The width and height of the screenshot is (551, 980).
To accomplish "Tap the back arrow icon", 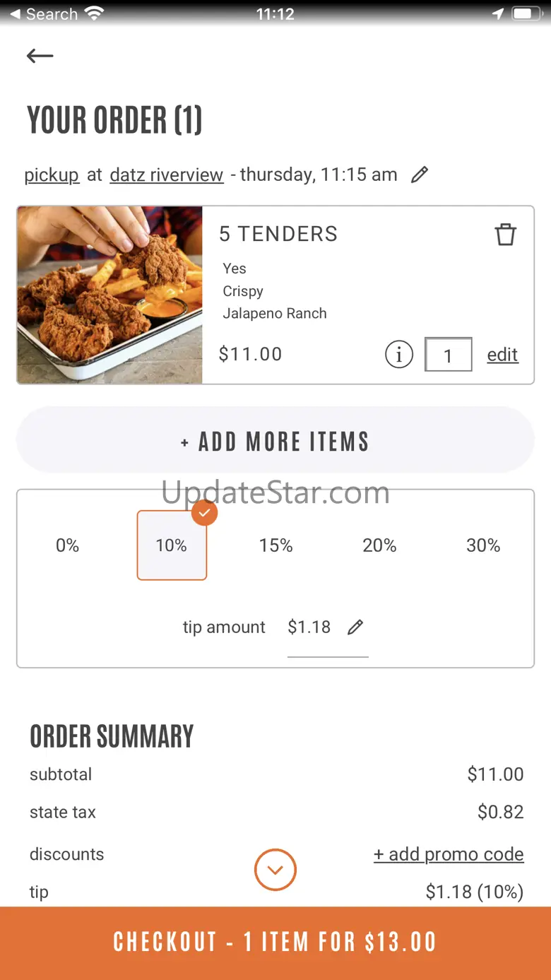I will (40, 56).
